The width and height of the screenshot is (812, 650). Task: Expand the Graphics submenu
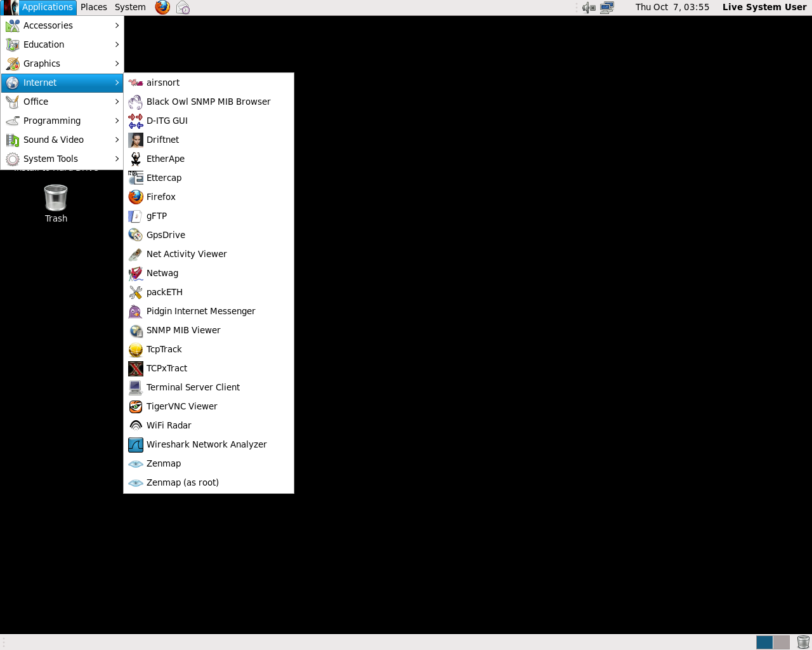(62, 63)
